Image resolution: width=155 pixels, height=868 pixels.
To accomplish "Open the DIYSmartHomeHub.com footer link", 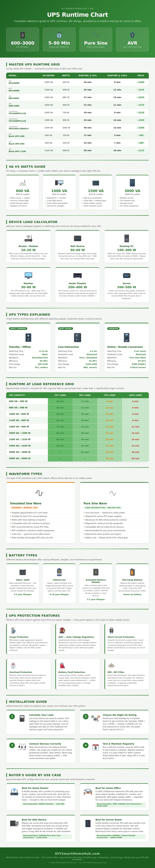I will tap(77, 853).
